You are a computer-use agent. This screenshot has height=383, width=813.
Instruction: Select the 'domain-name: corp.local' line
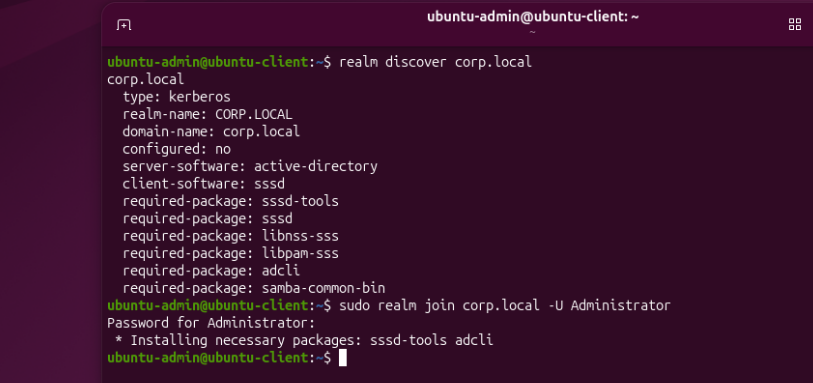click(x=211, y=132)
